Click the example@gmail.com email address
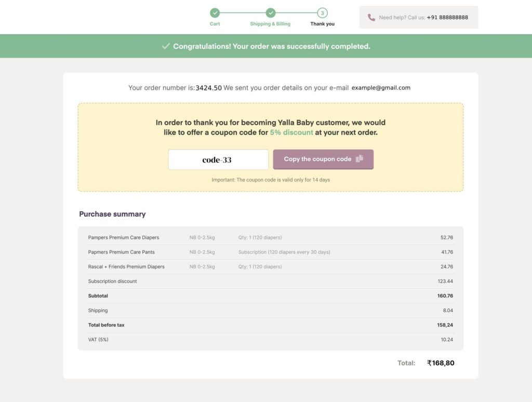Screen dimensions: 532x402 pyautogui.click(x=381, y=88)
